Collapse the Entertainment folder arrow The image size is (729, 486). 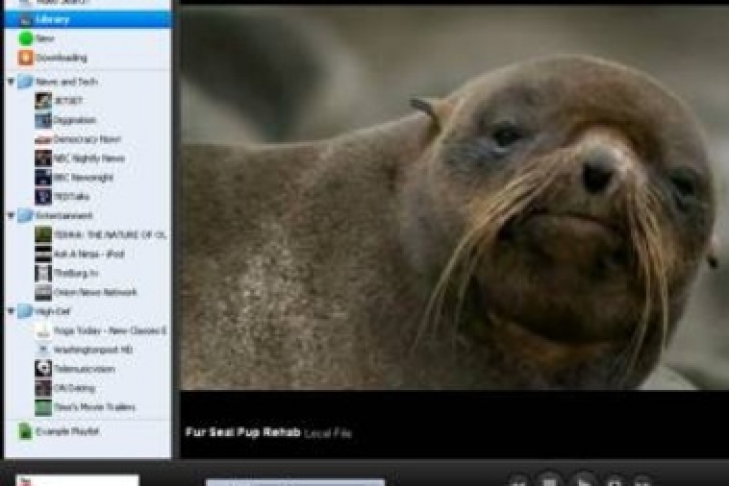tap(11, 215)
